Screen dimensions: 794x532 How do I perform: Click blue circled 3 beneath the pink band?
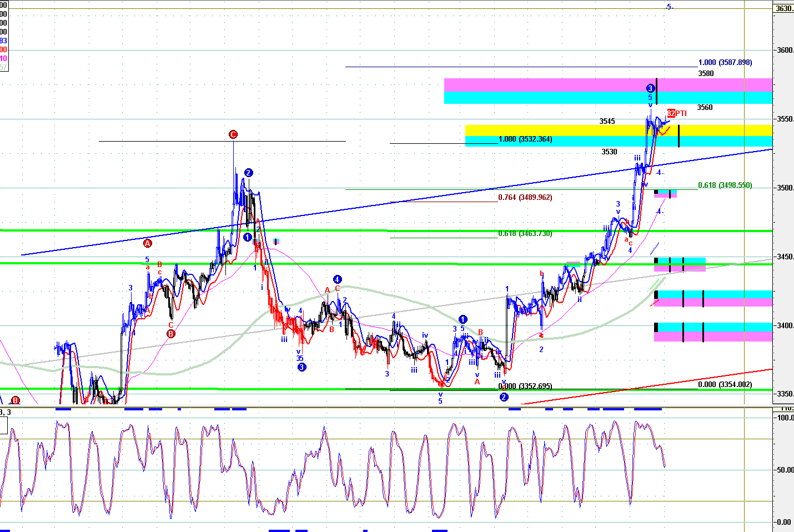[650, 88]
